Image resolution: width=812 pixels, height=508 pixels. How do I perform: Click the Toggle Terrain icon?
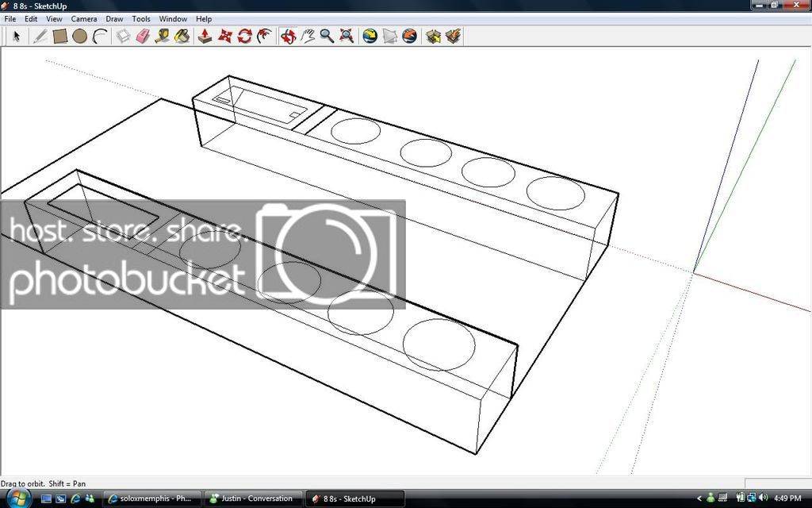point(389,37)
